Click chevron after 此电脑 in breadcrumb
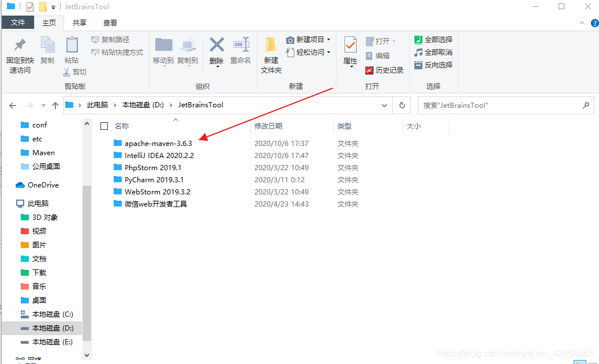 pyautogui.click(x=115, y=105)
